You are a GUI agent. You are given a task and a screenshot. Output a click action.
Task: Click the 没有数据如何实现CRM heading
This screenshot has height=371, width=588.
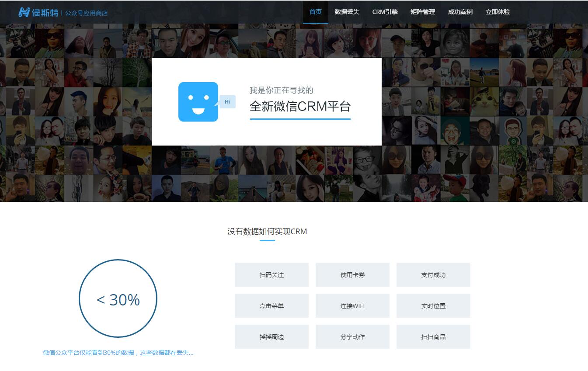click(267, 232)
